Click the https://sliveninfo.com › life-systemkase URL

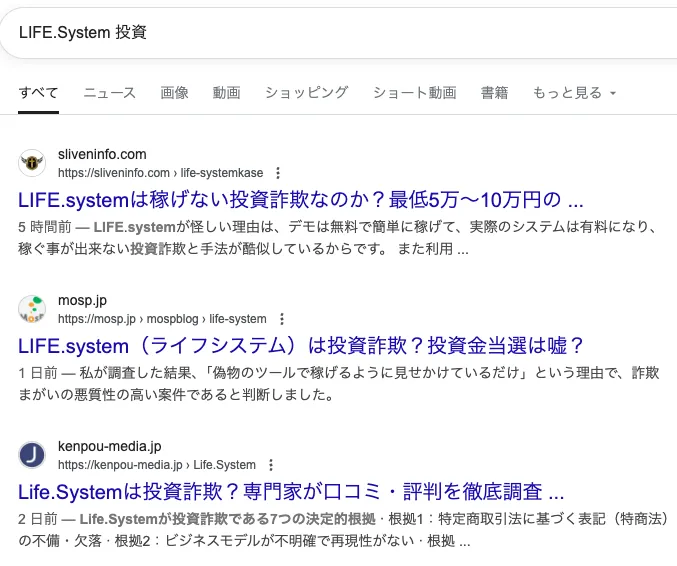[161, 173]
